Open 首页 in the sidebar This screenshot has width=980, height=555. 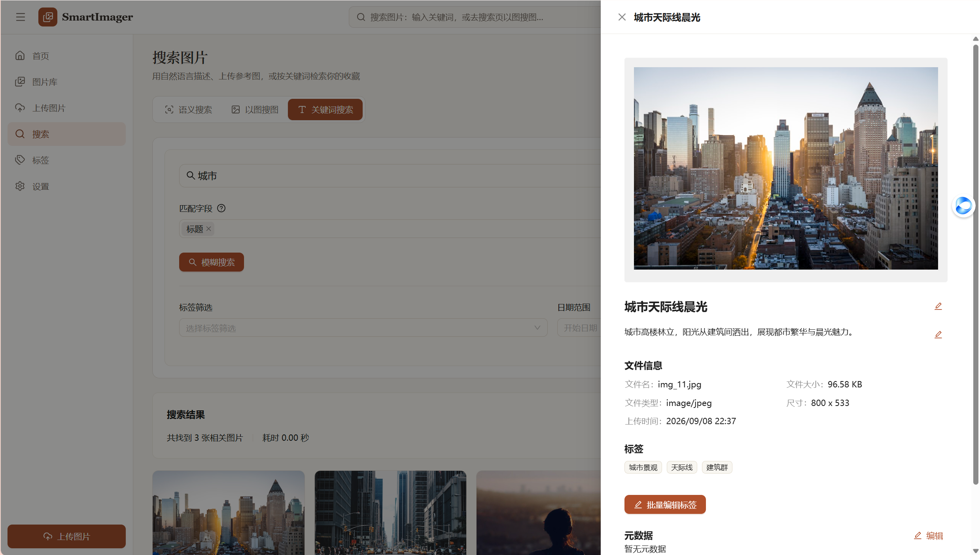click(66, 56)
